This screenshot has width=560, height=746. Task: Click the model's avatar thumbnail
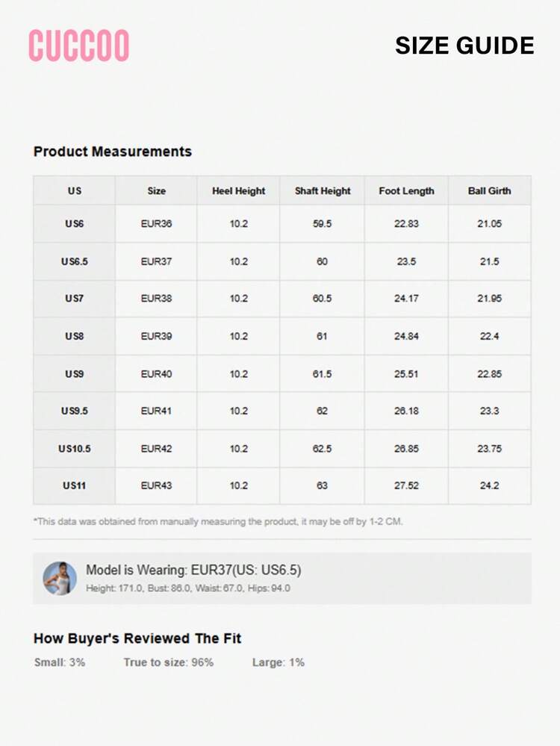click(60, 579)
